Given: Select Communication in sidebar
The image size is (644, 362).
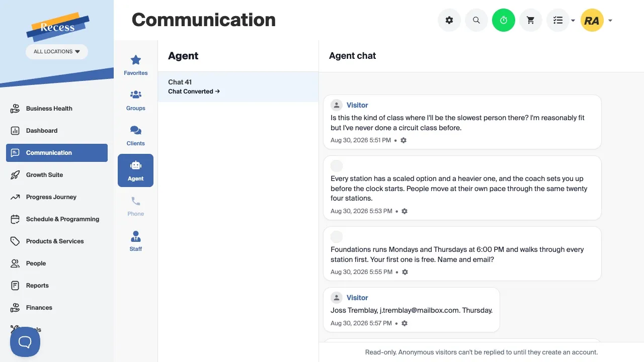Looking at the screenshot, I should click(x=57, y=153).
